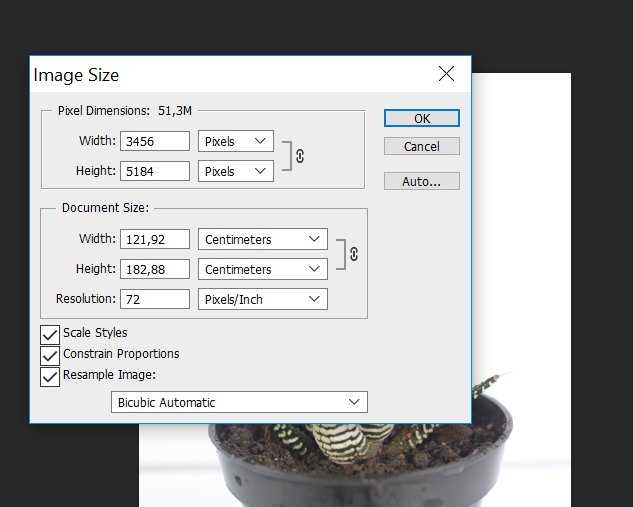Click the pixel dimensions chain link icon
The width and height of the screenshot is (633, 507).
[300, 156]
